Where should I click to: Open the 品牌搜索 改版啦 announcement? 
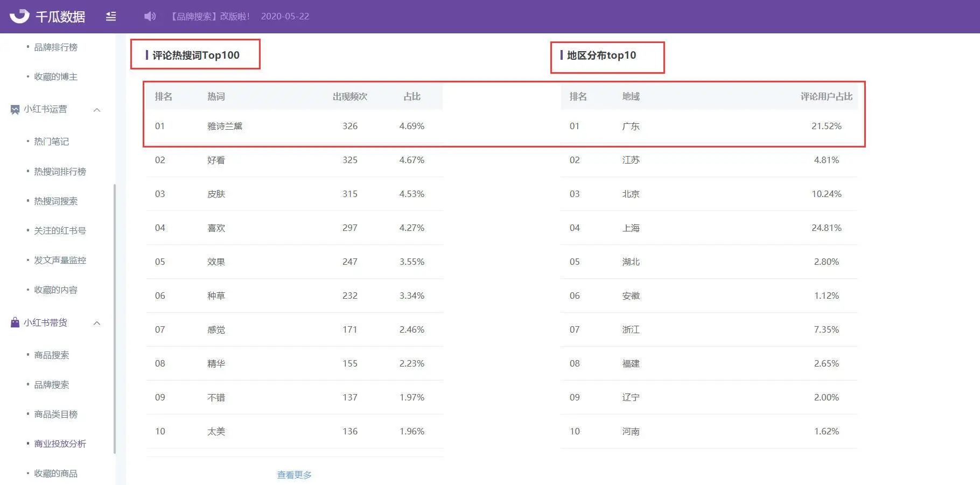(210, 16)
